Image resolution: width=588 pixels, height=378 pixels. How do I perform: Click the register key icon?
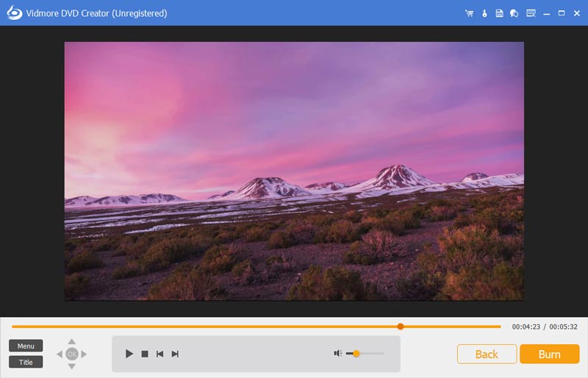[x=484, y=13]
